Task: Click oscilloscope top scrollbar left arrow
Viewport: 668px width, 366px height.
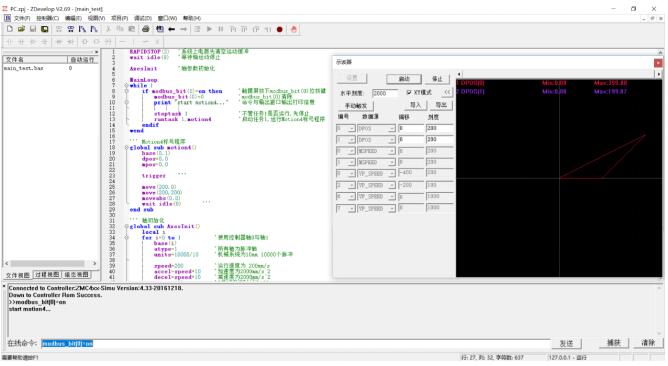Action: [459, 74]
